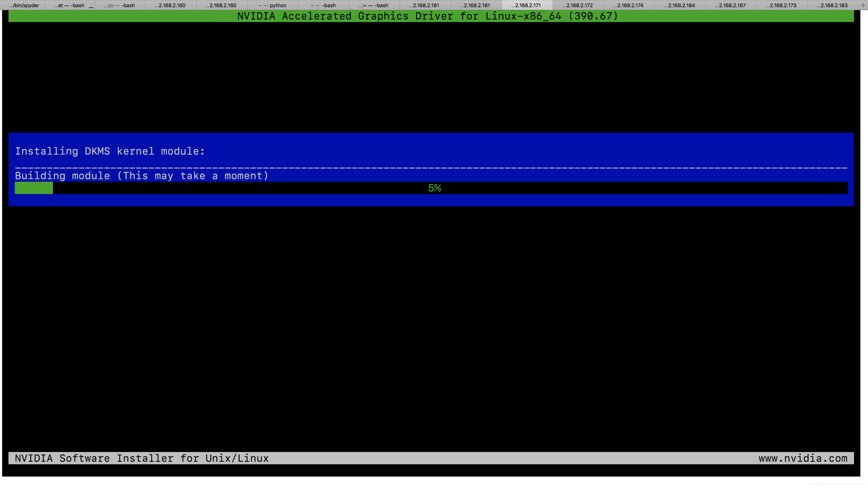
Task: Select the zo — -bash terminal tab
Action: pyautogui.click(x=120, y=5)
